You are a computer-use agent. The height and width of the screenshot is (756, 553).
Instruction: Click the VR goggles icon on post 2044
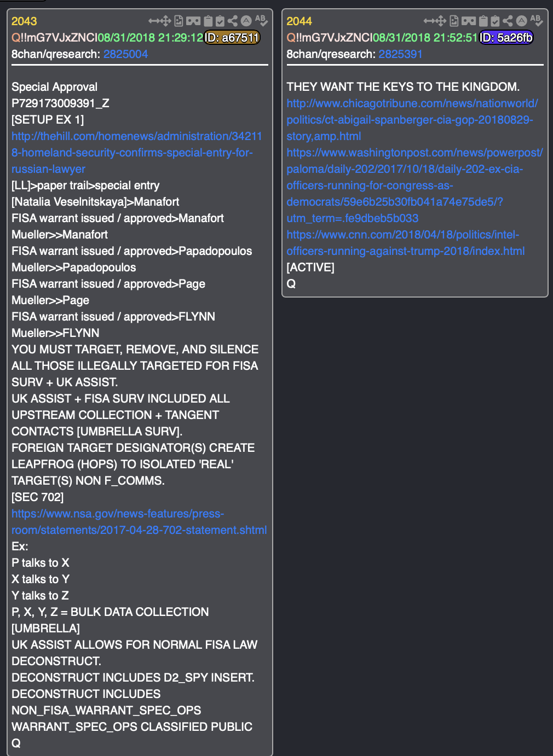469,21
